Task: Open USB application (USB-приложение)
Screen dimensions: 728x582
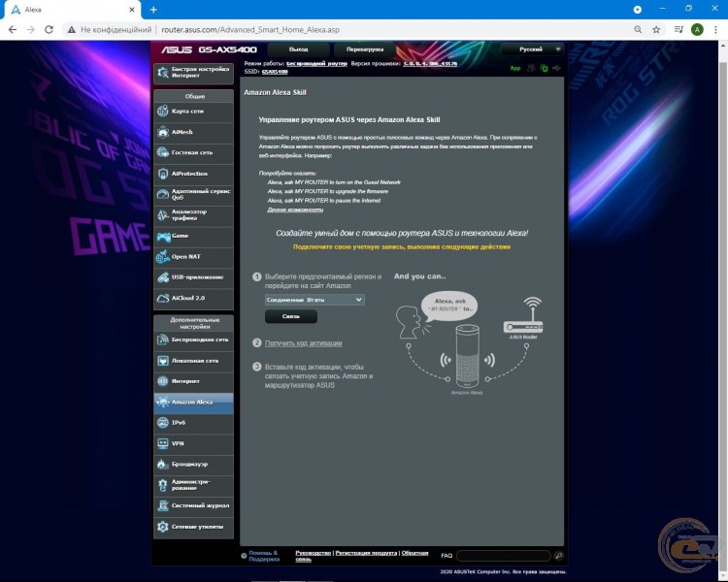Action: point(193,277)
